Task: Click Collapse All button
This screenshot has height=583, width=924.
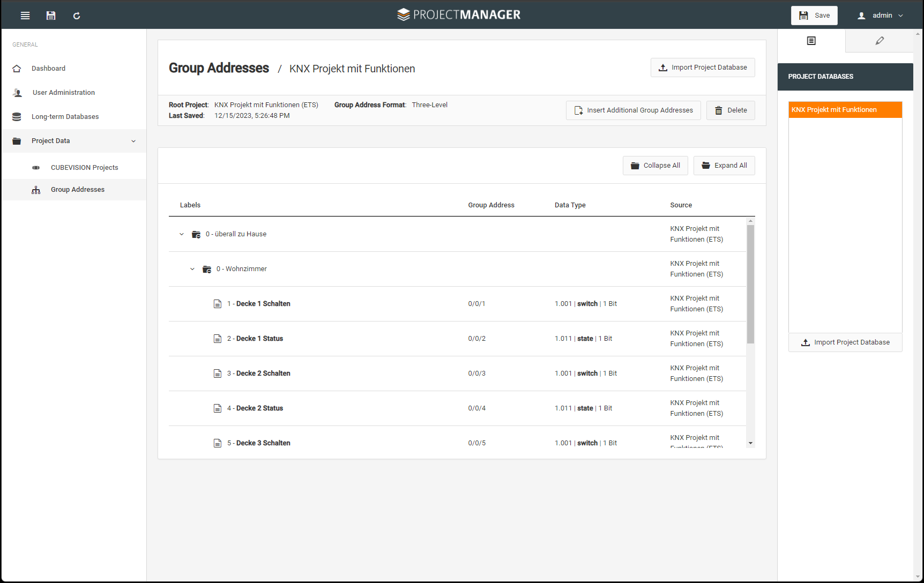Action: point(655,166)
